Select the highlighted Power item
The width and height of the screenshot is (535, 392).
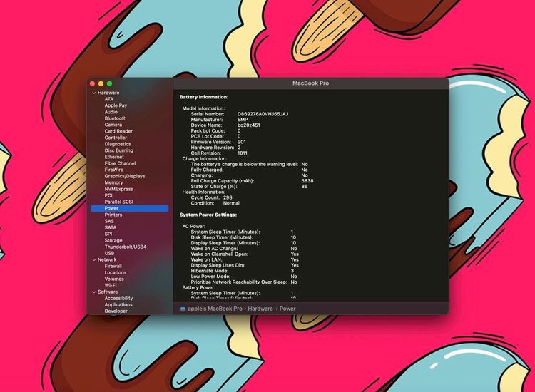click(x=112, y=208)
